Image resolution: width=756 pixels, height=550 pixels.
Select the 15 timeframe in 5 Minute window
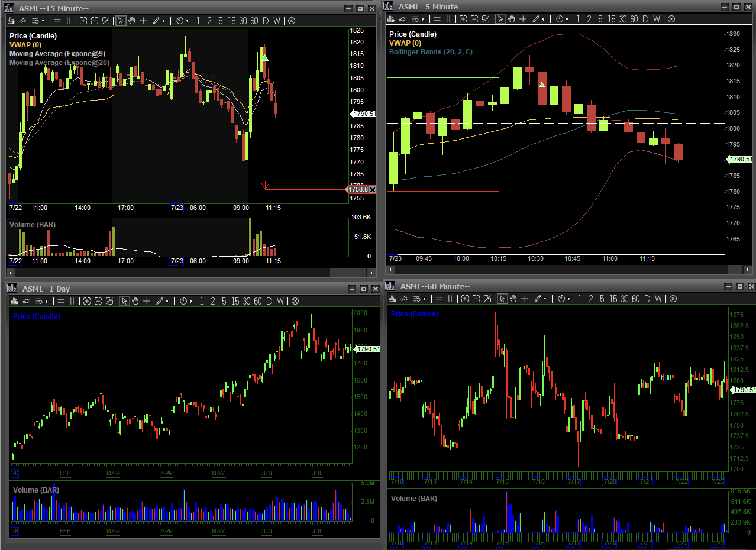611,19
